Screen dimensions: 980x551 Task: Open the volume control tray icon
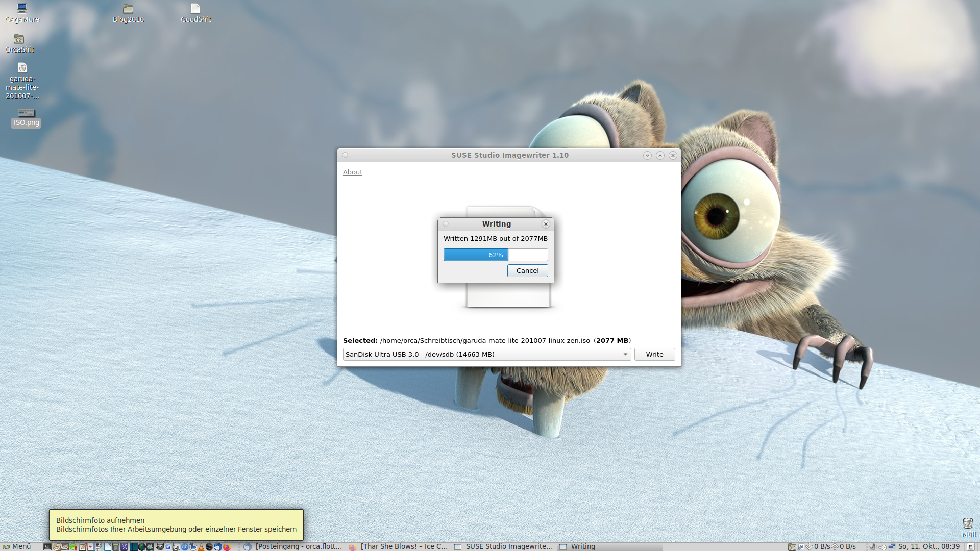(x=873, y=546)
